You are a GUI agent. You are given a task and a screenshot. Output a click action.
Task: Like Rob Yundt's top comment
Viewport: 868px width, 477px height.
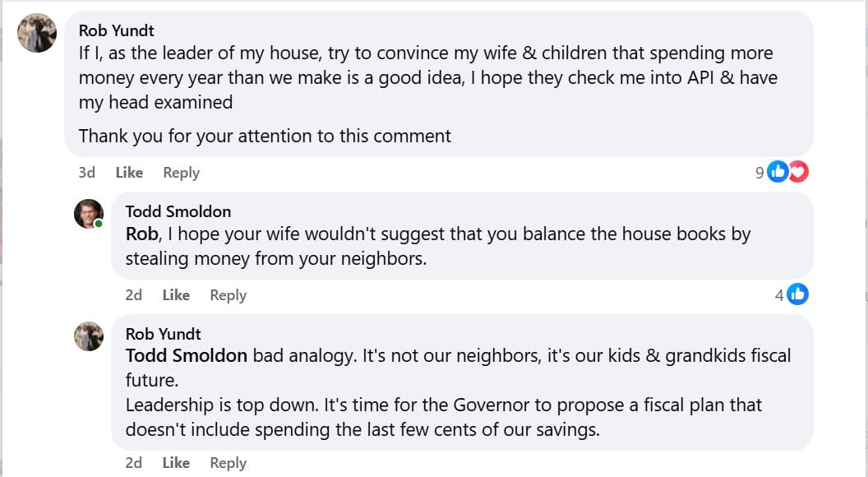point(129,173)
